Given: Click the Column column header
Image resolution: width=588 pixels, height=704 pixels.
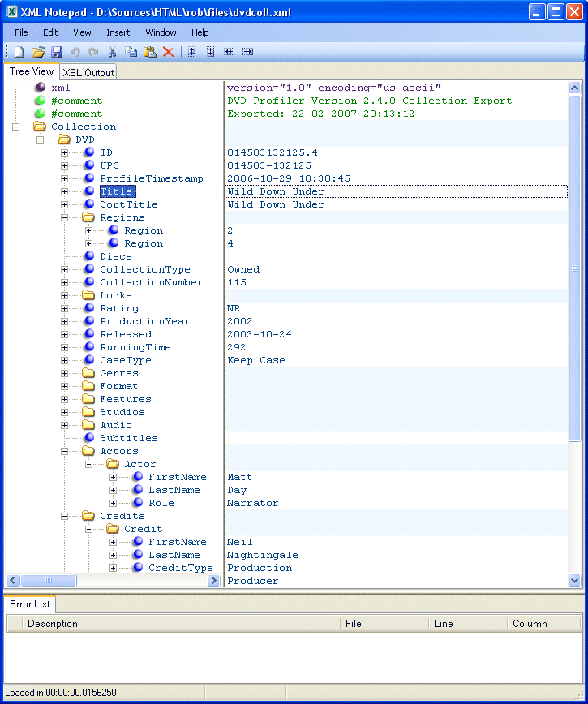Looking at the screenshot, I should pos(544,623).
